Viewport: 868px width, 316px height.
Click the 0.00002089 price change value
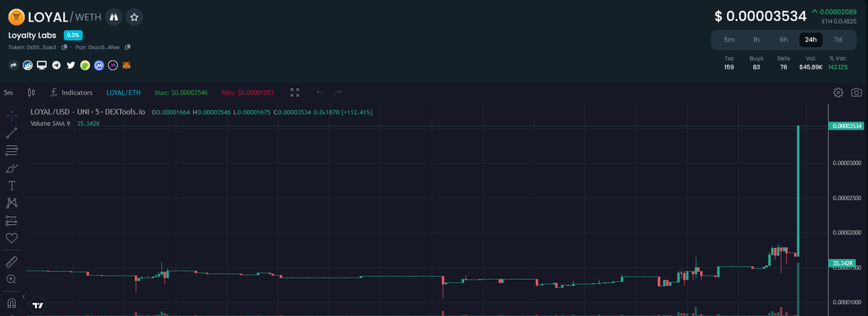(x=838, y=12)
